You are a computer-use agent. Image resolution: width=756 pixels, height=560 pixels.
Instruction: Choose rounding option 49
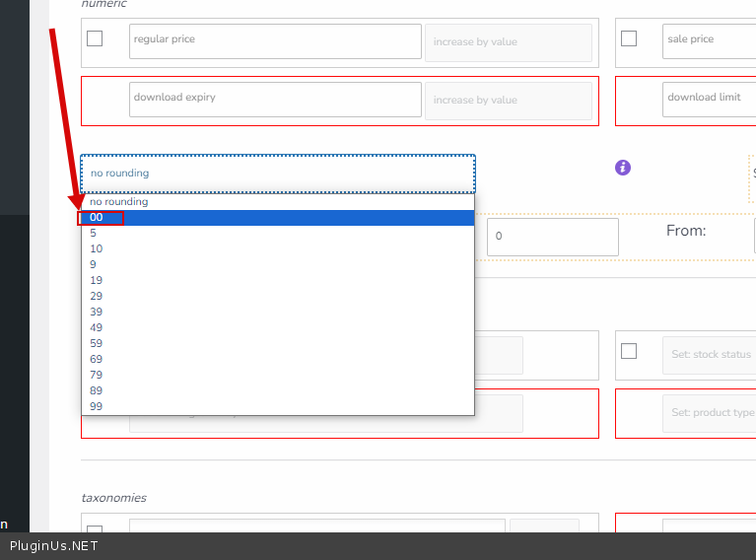(97, 327)
